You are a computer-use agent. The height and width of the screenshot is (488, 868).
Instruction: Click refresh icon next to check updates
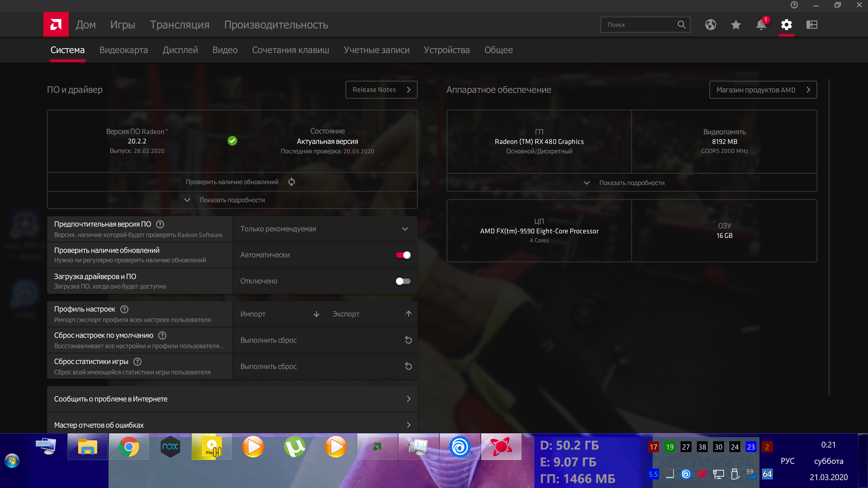click(x=291, y=182)
